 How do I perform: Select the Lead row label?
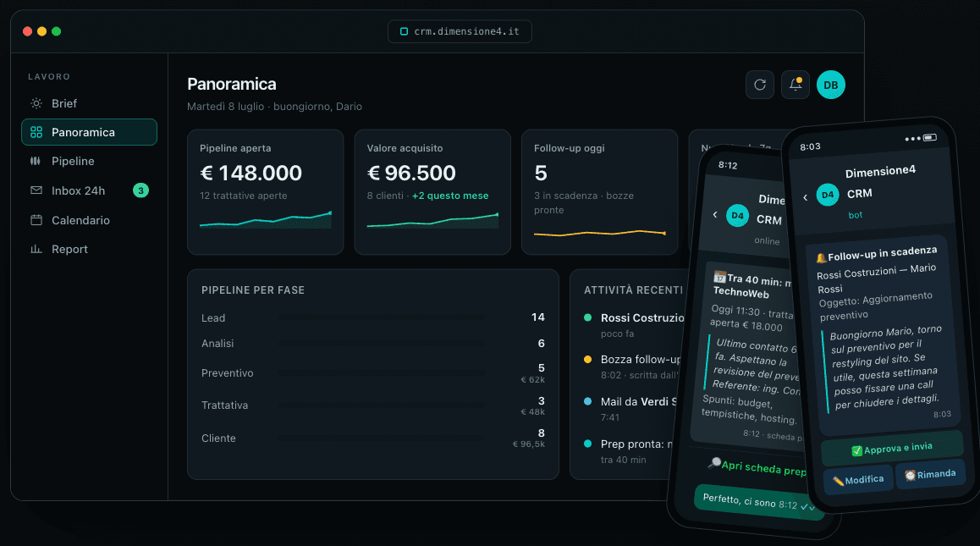[213, 317]
